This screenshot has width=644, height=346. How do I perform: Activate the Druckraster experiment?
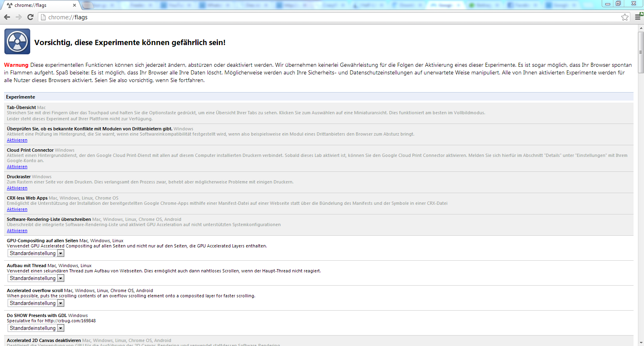click(17, 188)
